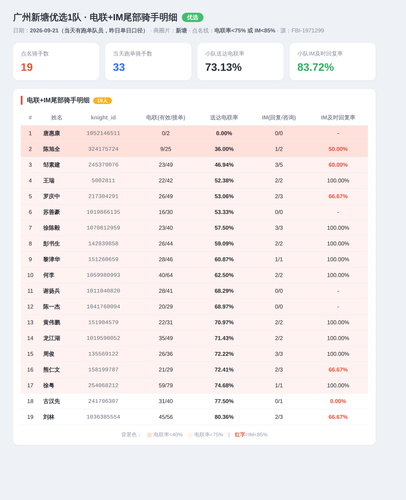
Task: Click the 74.68% delivery call rate cell
Action: pyautogui.click(x=224, y=385)
